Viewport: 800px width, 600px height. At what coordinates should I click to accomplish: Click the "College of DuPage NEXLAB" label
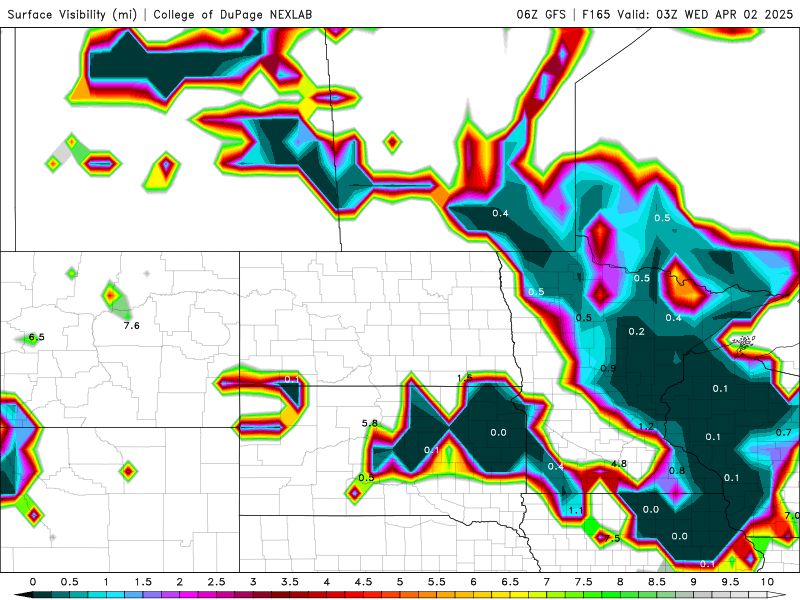coord(233,14)
